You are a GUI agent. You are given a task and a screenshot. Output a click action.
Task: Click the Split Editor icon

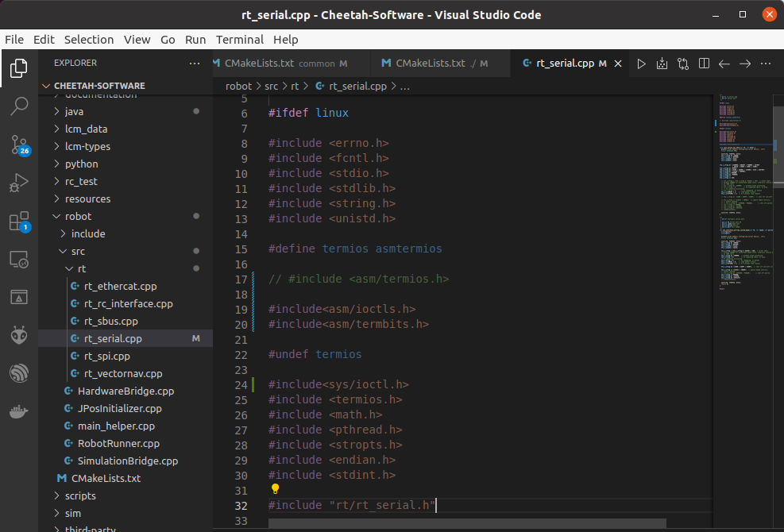(x=704, y=64)
